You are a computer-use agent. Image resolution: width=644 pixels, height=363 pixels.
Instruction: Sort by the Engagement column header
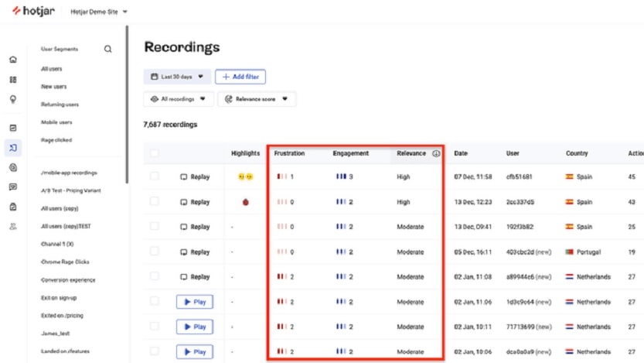351,153
